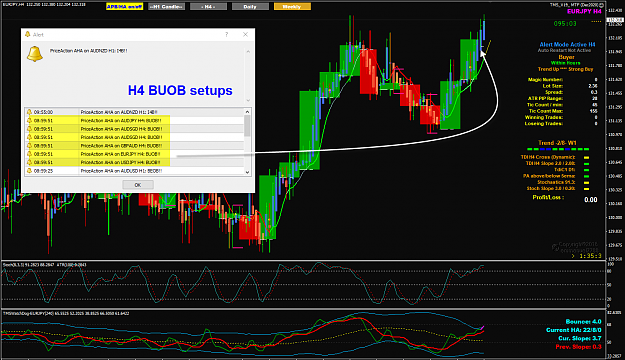The height and width of the screenshot is (360, 625).
Task: Click OK to dismiss the Alert dialog
Action: pyautogui.click(x=138, y=185)
